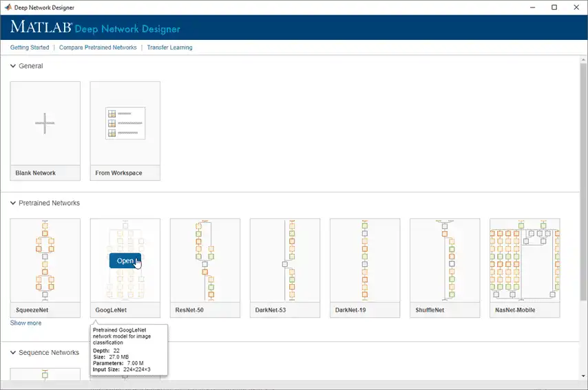Click the scrollbar up arrow
Image resolution: width=588 pixels, height=390 pixels.
coord(583,60)
